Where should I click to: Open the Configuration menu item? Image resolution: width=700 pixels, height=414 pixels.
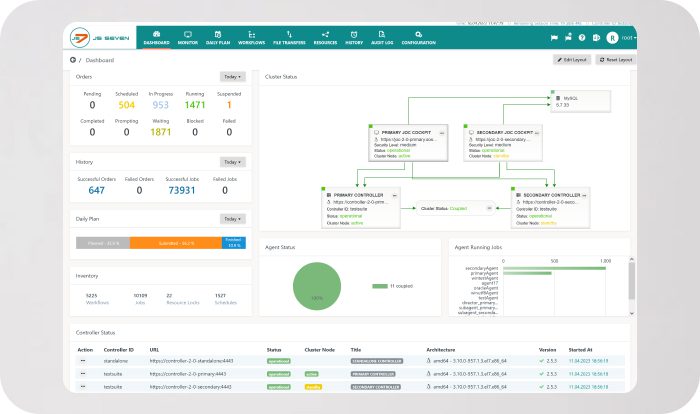click(418, 38)
